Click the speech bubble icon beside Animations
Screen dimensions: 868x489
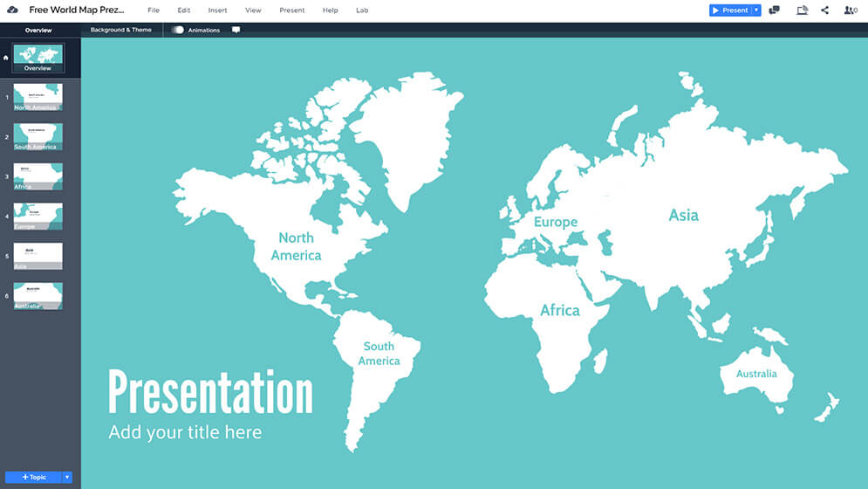point(236,30)
